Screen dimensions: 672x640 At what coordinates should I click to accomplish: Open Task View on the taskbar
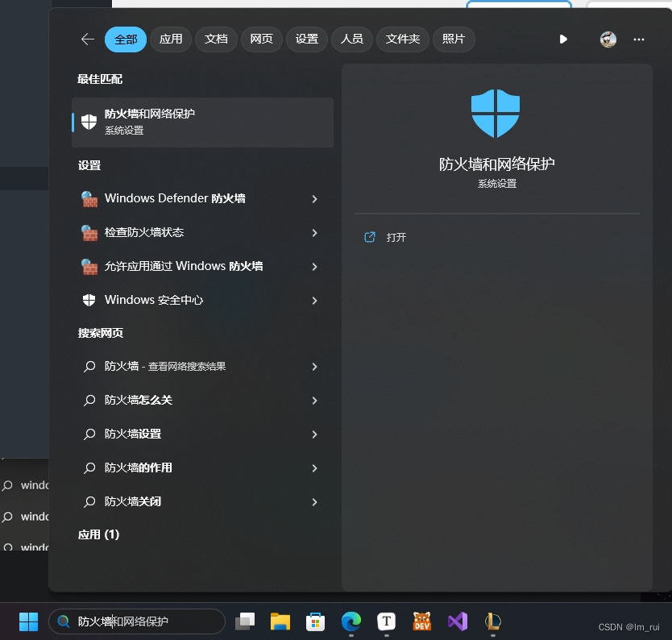(245, 621)
